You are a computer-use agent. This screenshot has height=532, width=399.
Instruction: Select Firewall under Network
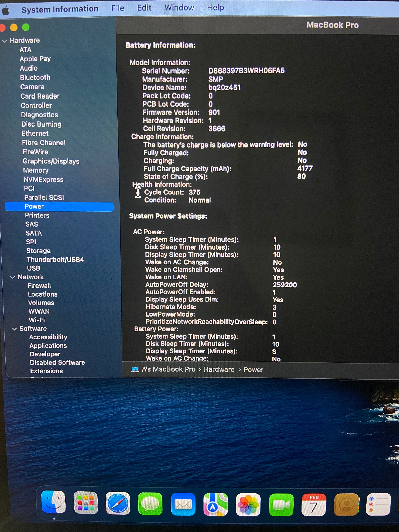coord(39,286)
